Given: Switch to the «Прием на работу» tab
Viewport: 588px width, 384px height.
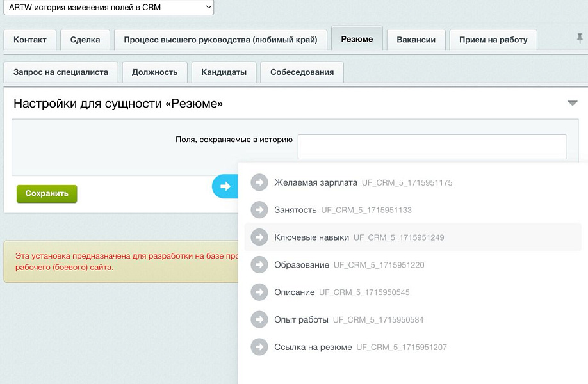Looking at the screenshot, I should point(494,40).
